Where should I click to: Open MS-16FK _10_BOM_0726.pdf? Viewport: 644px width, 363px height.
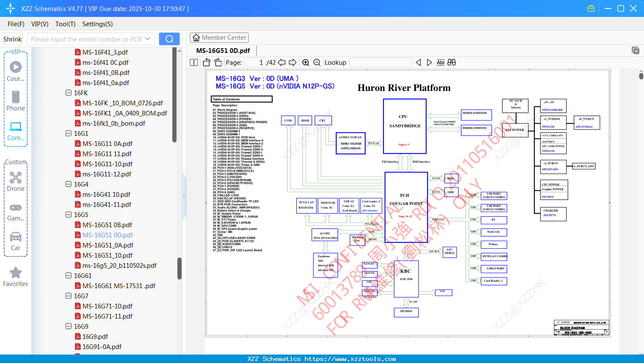(x=123, y=103)
